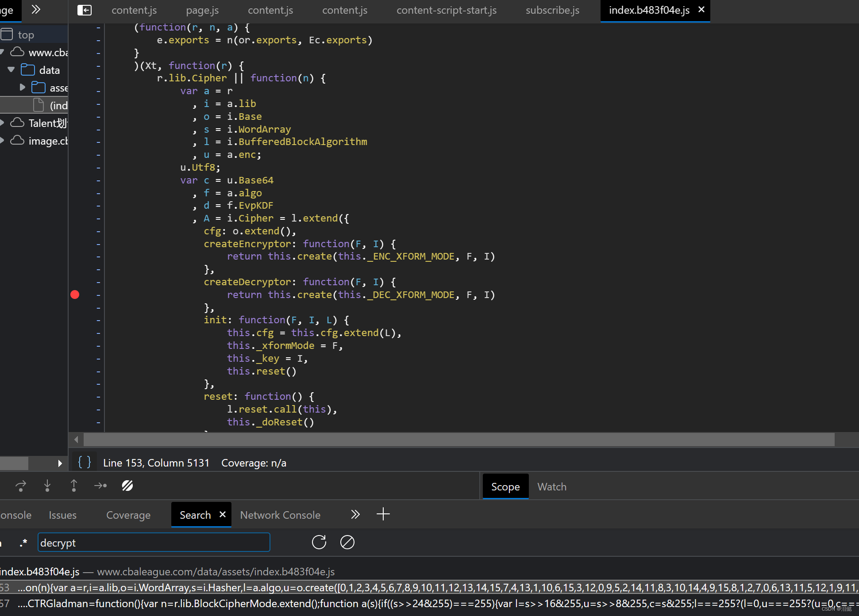Click the Network Console menu item
This screenshot has height=616, width=859.
(x=280, y=515)
